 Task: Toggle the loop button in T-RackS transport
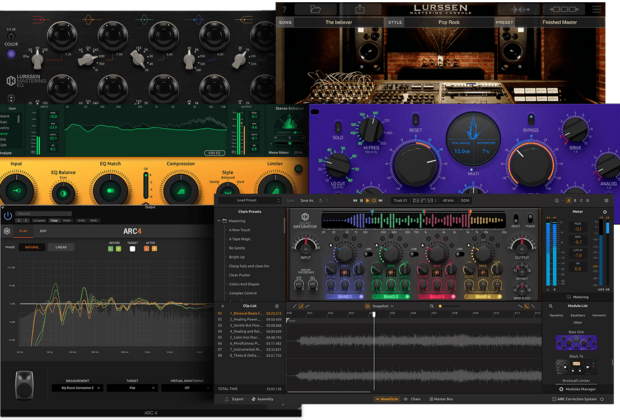[374, 201]
